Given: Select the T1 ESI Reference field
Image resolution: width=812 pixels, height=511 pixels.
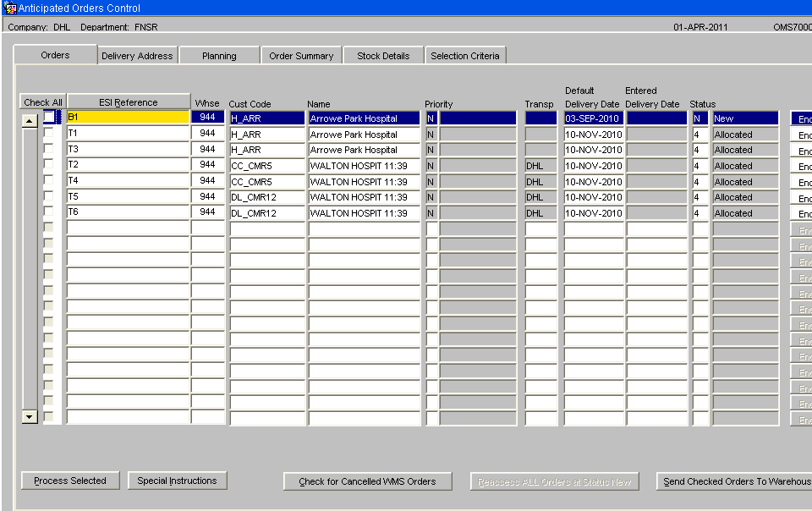Looking at the screenshot, I should point(128,133).
